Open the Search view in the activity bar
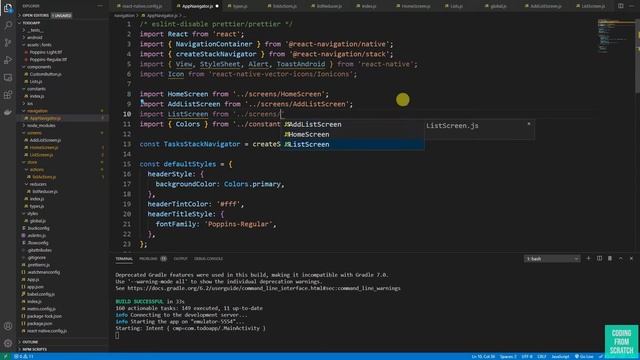The width and height of the screenshot is (640, 360). point(8,25)
